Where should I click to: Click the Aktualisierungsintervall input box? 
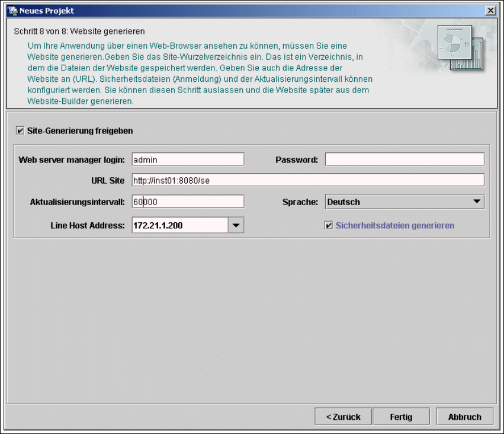coord(188,202)
